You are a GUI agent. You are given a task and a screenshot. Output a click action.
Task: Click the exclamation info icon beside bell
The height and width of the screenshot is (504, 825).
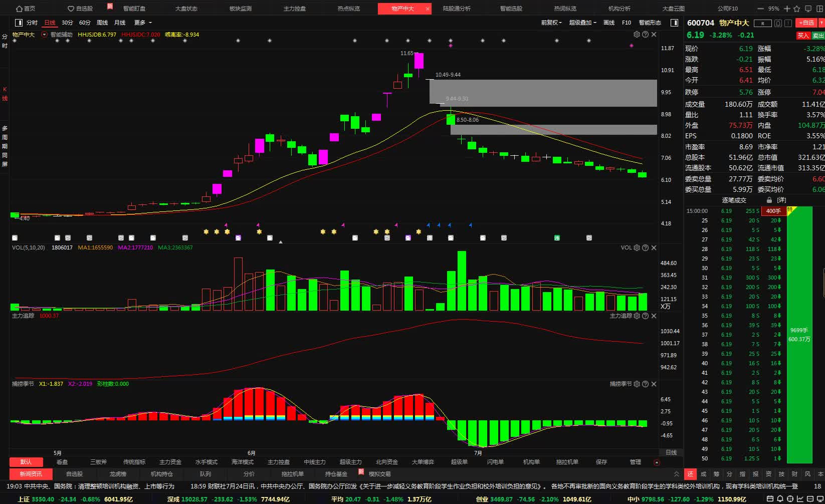(x=788, y=23)
